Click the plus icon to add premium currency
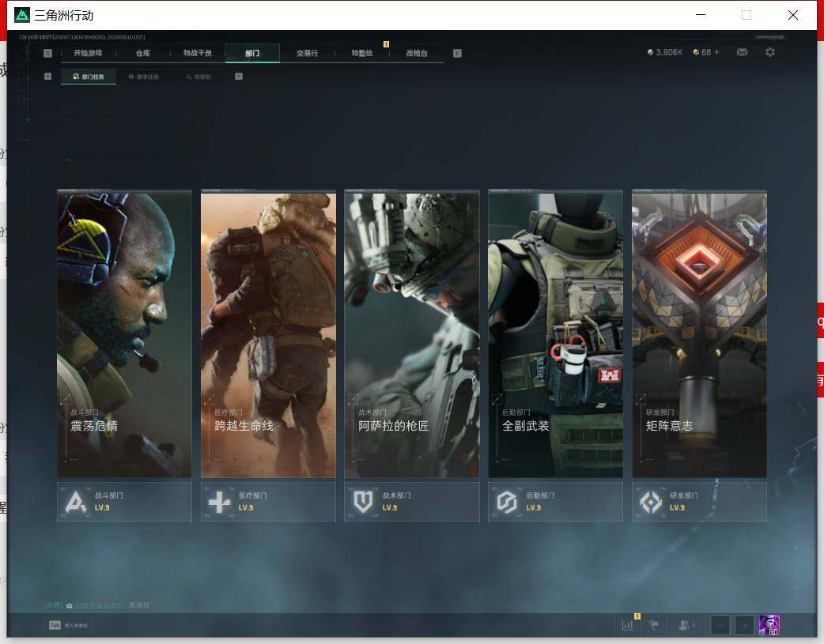The image size is (824, 644). (x=716, y=52)
